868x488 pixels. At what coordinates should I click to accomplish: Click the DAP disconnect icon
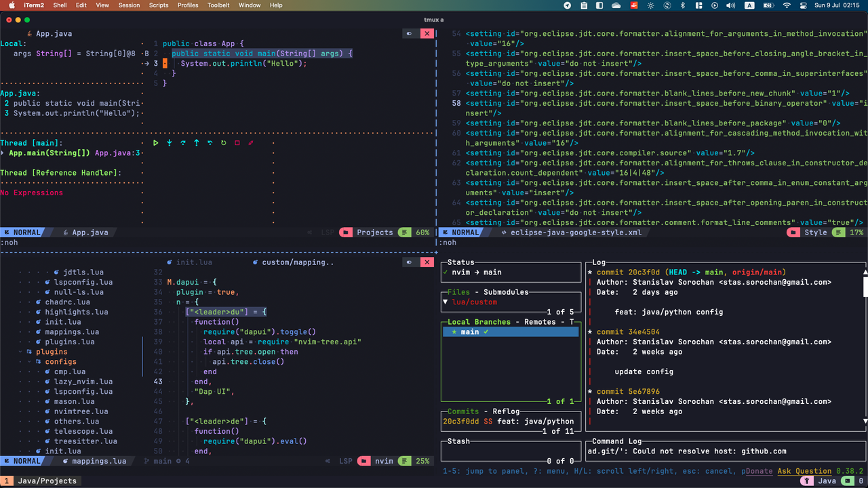pos(251,143)
